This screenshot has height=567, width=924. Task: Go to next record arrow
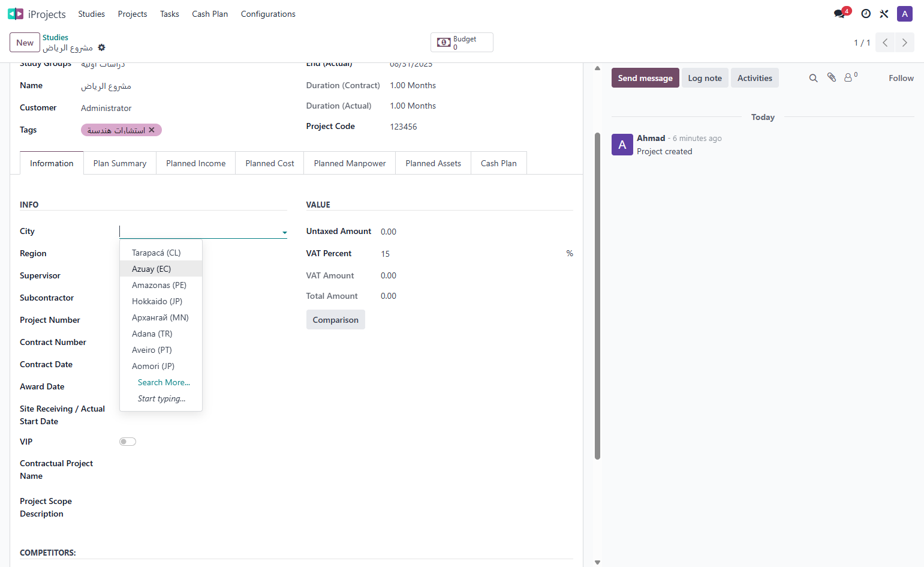(x=905, y=43)
